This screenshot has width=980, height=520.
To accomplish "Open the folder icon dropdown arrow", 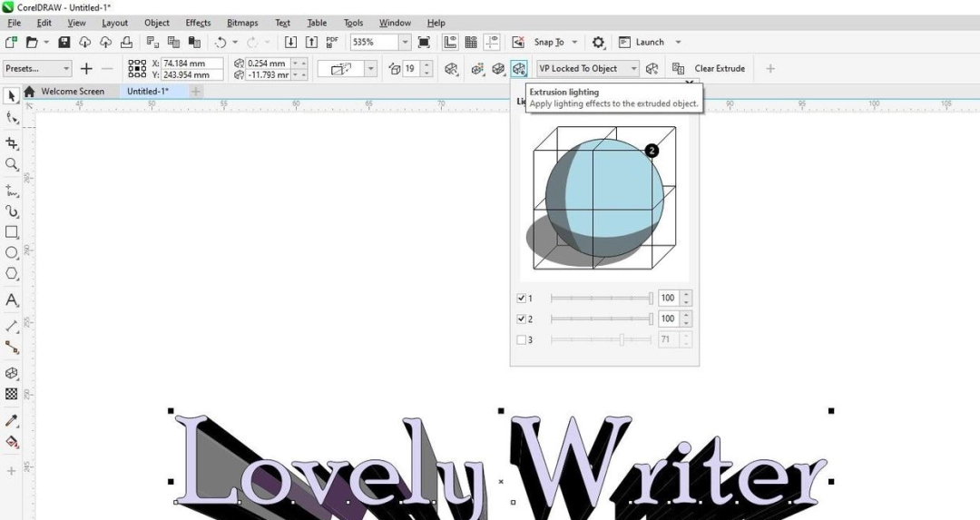I will 46,42.
